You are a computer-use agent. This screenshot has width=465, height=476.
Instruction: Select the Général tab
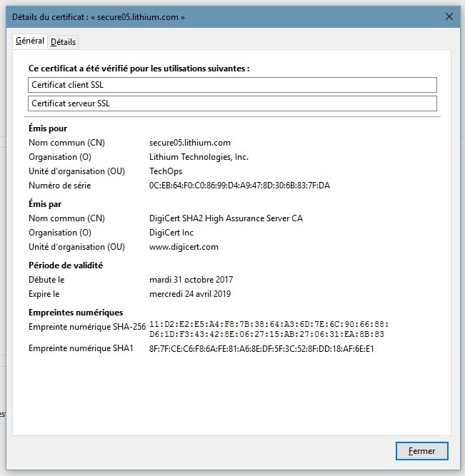point(30,41)
